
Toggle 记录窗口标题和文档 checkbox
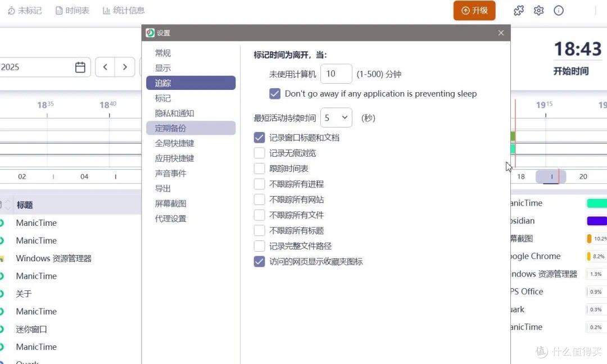tap(259, 138)
